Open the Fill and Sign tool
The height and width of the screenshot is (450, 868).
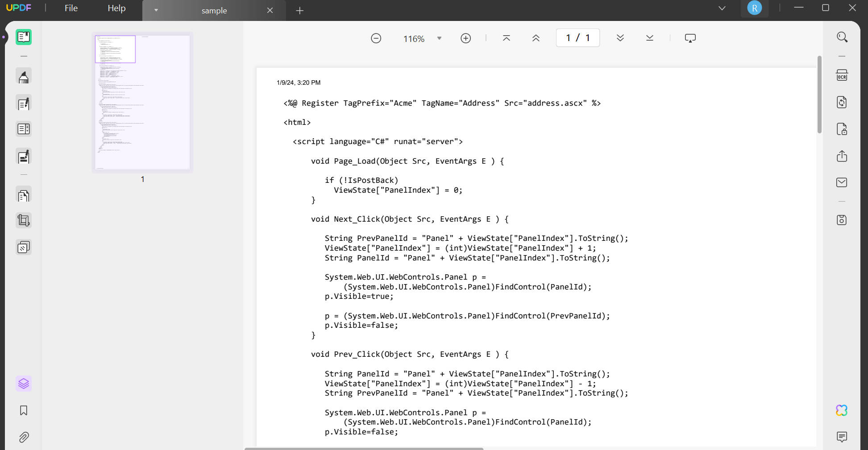coord(24,157)
